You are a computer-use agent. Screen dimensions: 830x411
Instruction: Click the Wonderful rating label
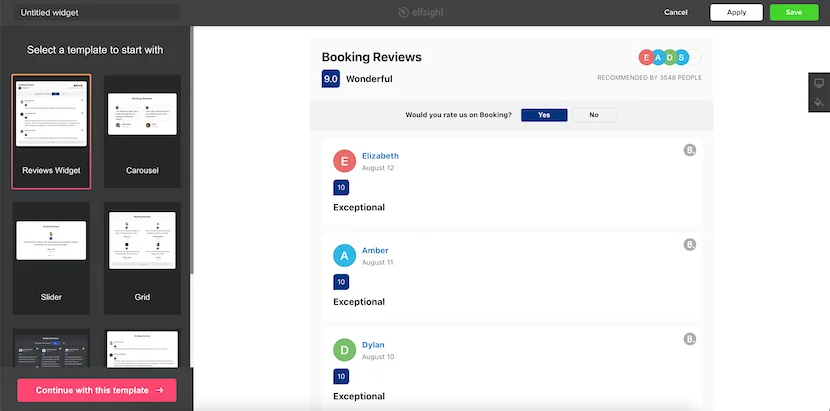pyautogui.click(x=369, y=79)
